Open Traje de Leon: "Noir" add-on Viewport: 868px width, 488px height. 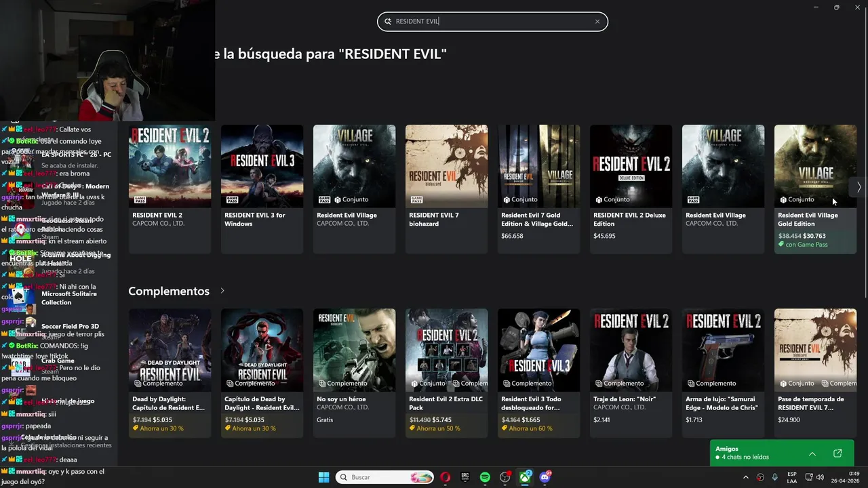click(x=631, y=373)
